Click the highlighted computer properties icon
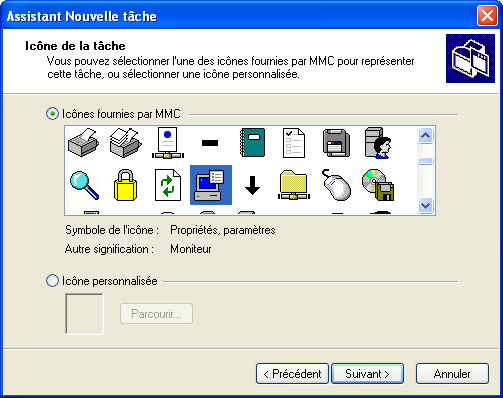Viewport: 503px width, 398px height. tap(211, 185)
